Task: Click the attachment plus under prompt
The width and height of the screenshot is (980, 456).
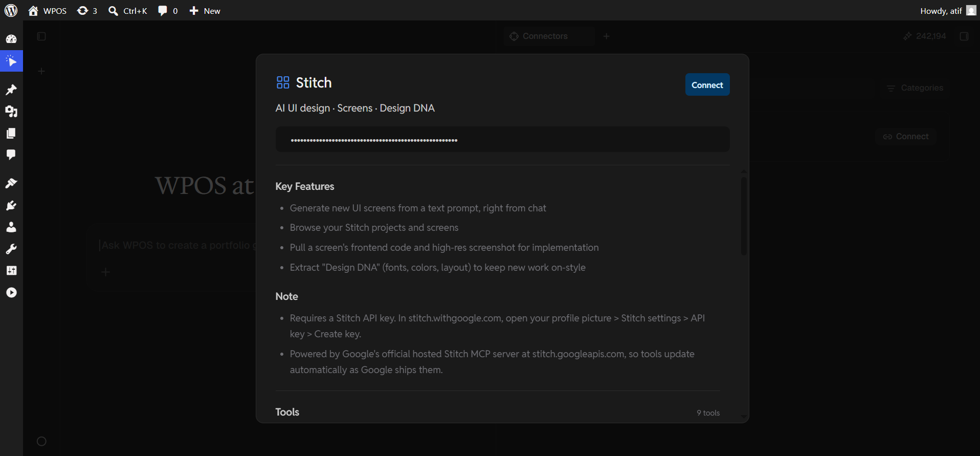Action: [x=106, y=272]
